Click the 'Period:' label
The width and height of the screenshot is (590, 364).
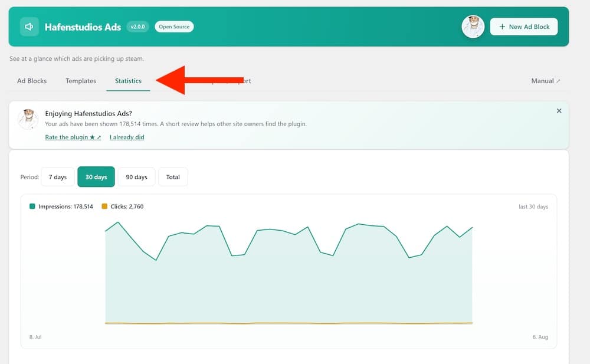[x=29, y=177]
